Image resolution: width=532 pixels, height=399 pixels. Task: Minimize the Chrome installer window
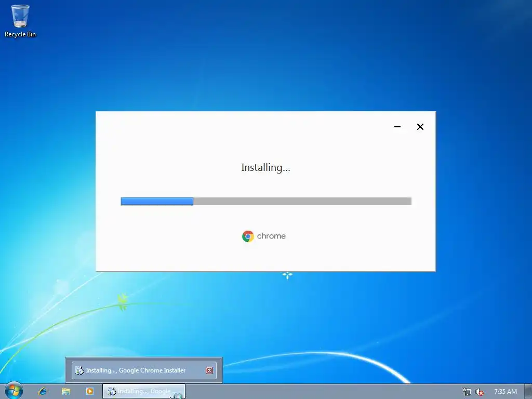click(x=397, y=127)
